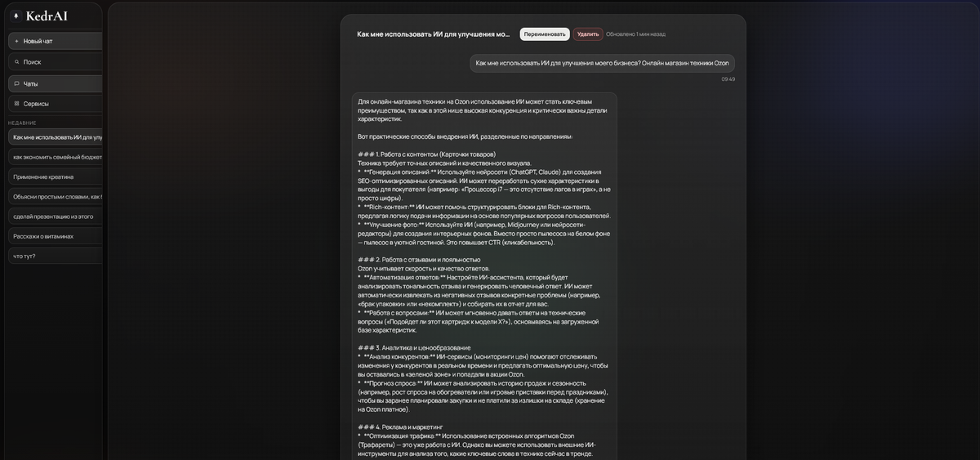The width and height of the screenshot is (980, 460).
Task: Open recent chat 'сделай презентацию из этого'
Action: [56, 217]
